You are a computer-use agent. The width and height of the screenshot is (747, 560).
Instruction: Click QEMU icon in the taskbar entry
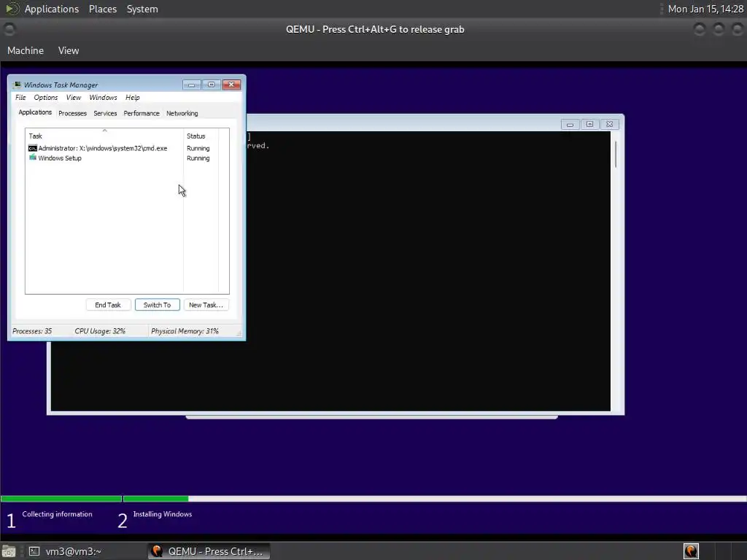(x=156, y=551)
